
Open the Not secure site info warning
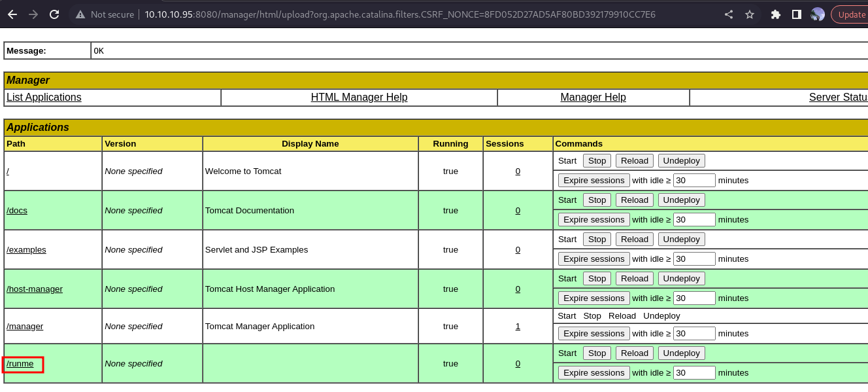click(105, 14)
